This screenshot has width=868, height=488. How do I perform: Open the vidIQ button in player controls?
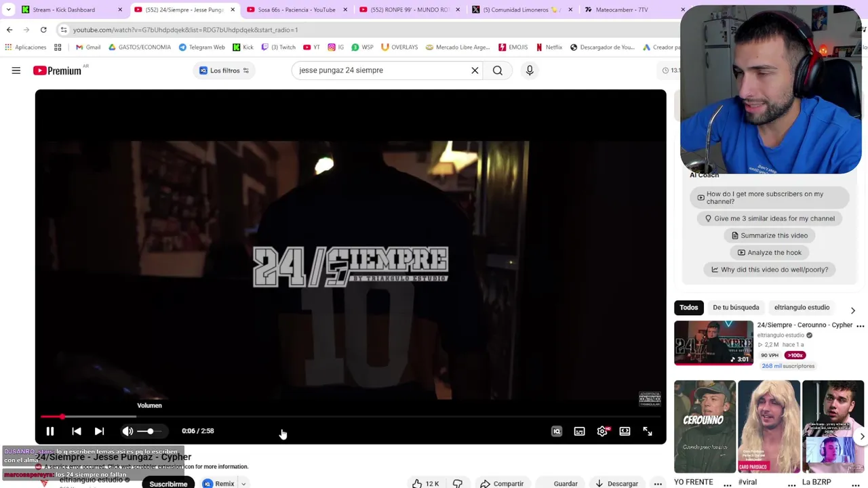(x=557, y=431)
